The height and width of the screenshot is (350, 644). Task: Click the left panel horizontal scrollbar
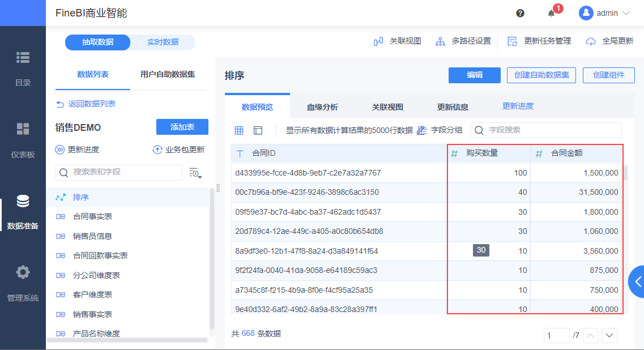pyautogui.click(x=127, y=340)
